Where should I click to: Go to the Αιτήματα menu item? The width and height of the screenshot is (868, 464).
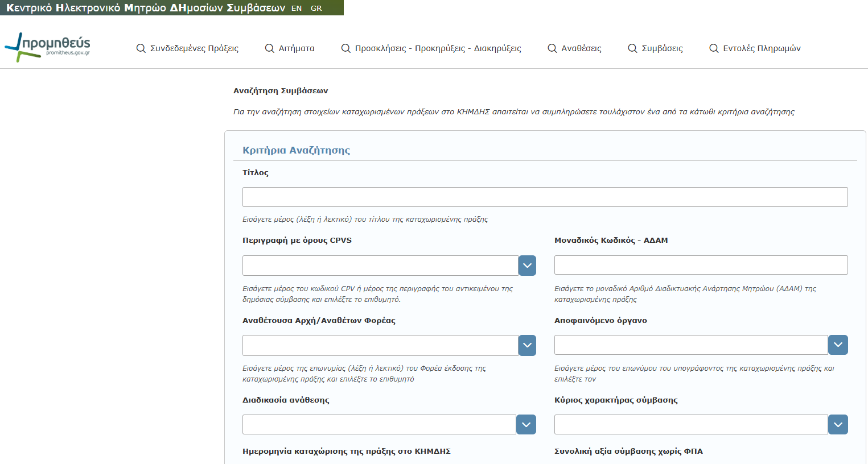[x=297, y=48]
